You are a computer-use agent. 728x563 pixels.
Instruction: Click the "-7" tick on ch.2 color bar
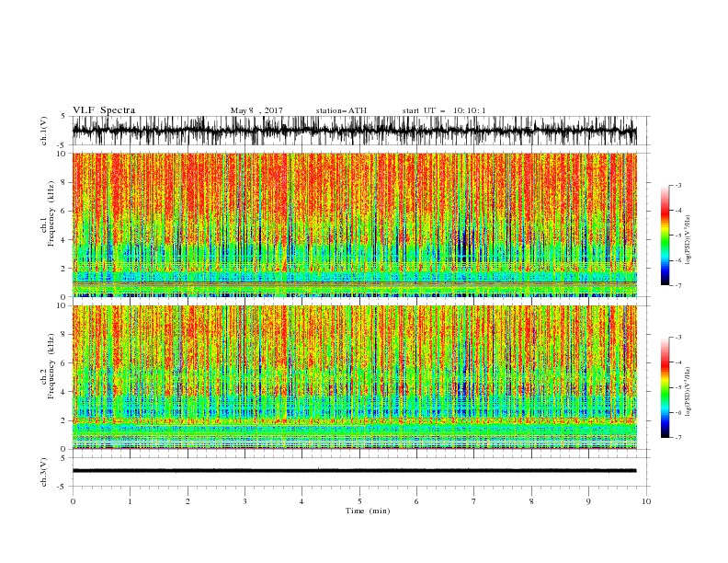pos(678,438)
